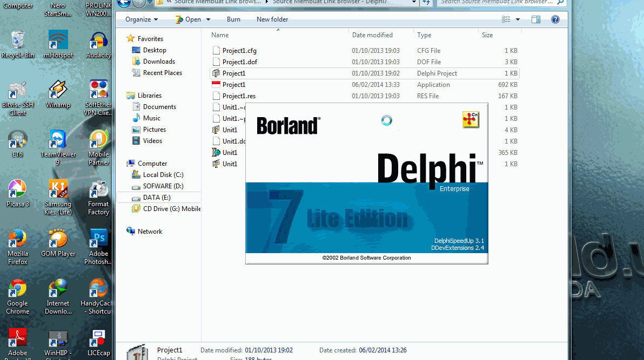Open the Recycle Bin desktop icon
Image resolution: width=644 pixels, height=360 pixels.
point(18,44)
